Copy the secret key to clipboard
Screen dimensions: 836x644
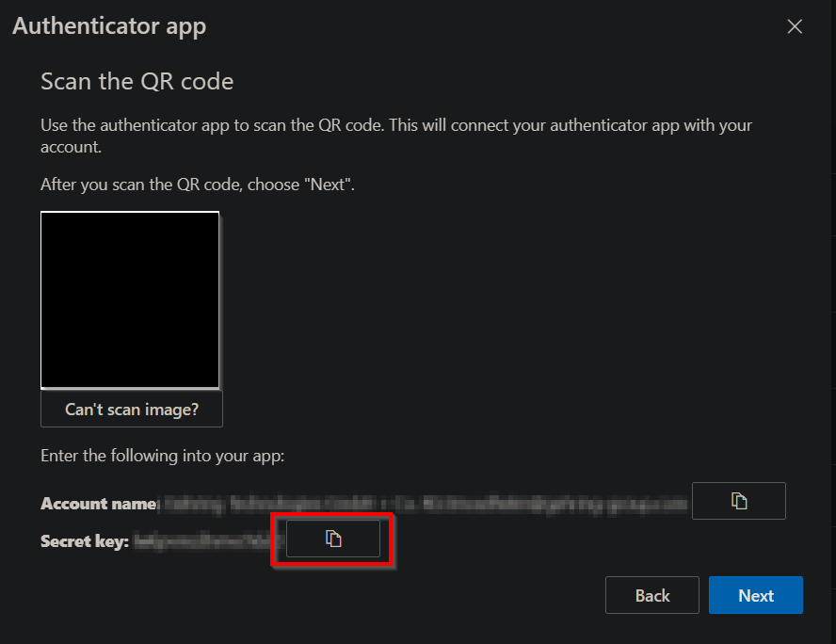point(332,539)
